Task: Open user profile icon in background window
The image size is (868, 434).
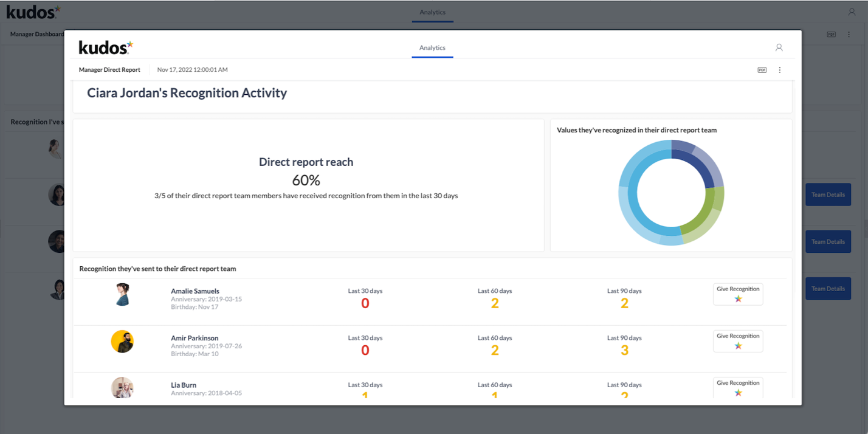Action: [x=852, y=12]
